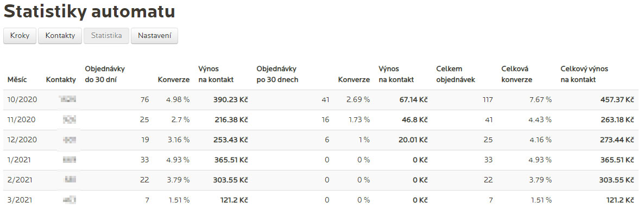This screenshot has width=644, height=215.
Task: Click the Celkový výnos na kontakt header
Action: 584,74
